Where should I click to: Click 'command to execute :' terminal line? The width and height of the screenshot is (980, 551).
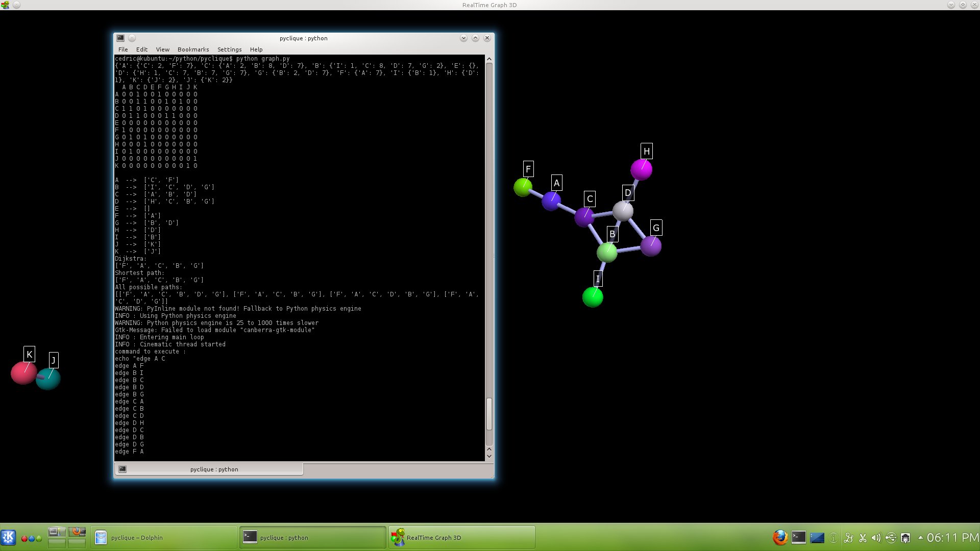coord(150,352)
